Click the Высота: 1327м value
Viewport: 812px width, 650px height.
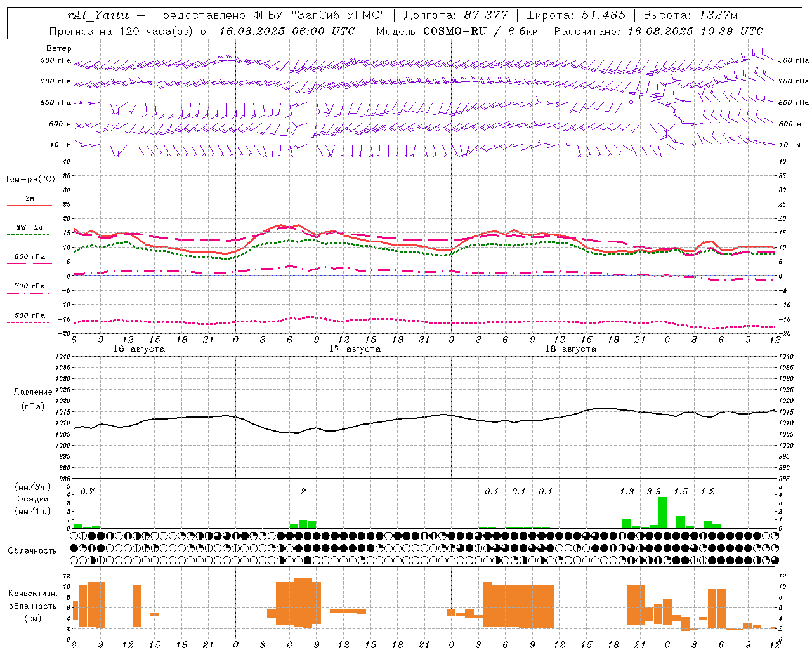(690, 15)
